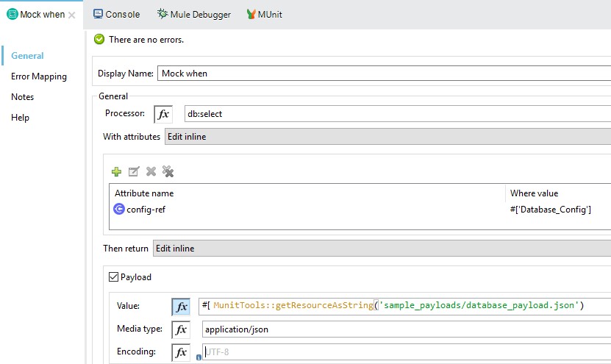Click the Encoding UTF-8 input field
Screen dimensions: 611x364
pyautogui.click(x=404, y=352)
